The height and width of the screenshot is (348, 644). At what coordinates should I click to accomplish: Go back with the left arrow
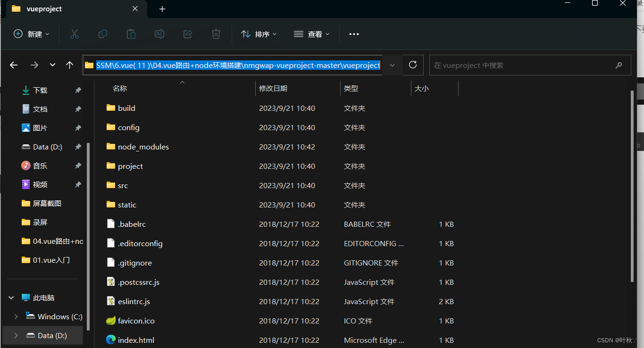click(14, 65)
